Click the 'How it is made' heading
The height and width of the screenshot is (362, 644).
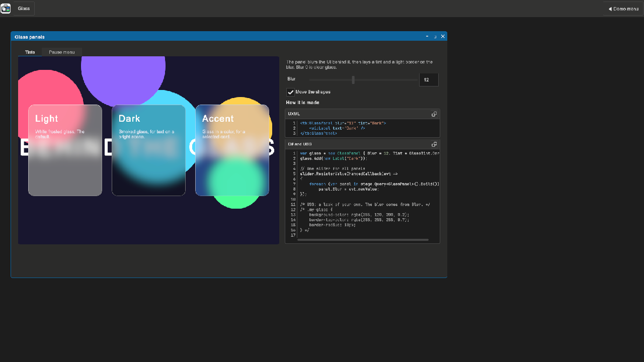(302, 103)
